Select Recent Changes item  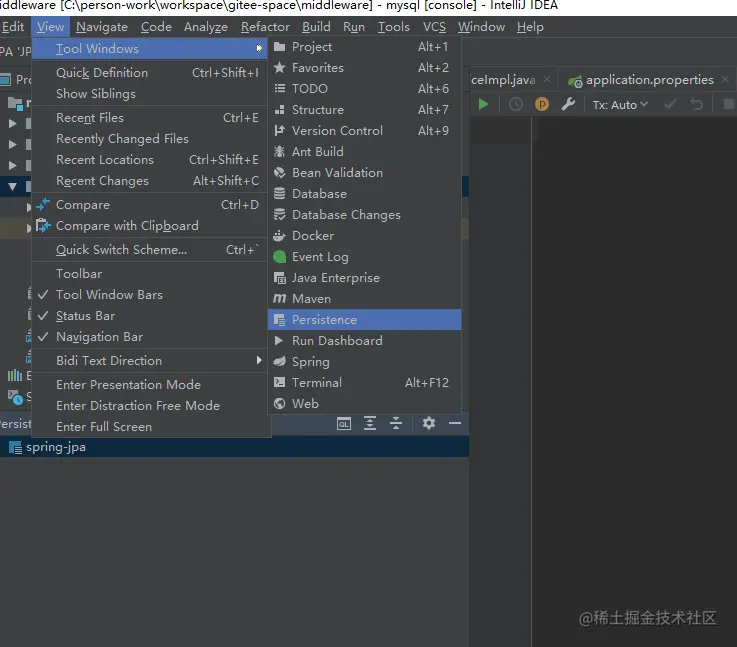pyautogui.click(x=151, y=180)
